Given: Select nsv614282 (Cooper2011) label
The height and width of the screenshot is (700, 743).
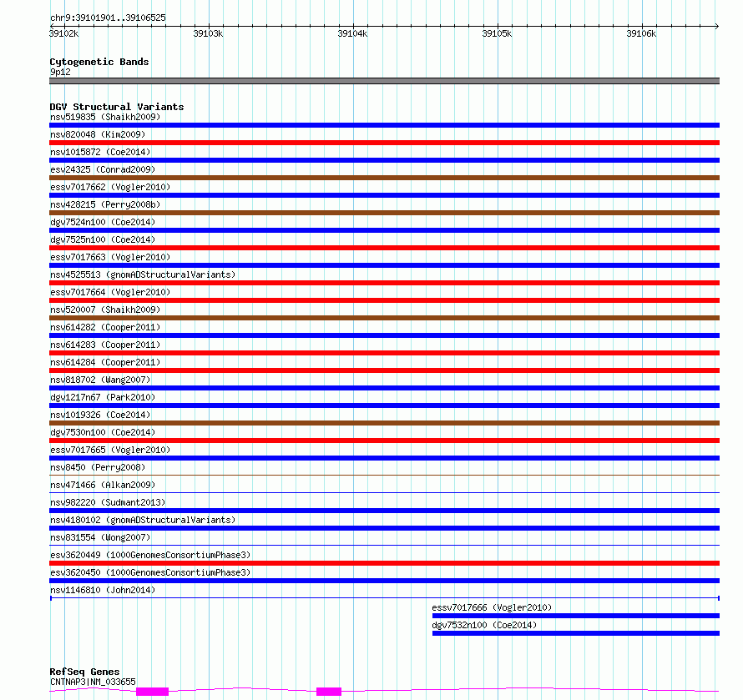Looking at the screenshot, I should 105,327.
